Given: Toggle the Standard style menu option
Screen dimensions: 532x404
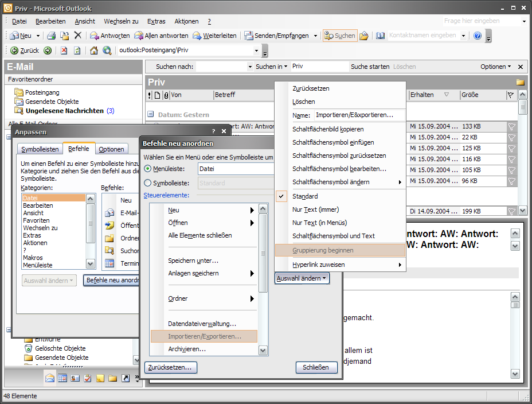Looking at the screenshot, I should (340, 196).
